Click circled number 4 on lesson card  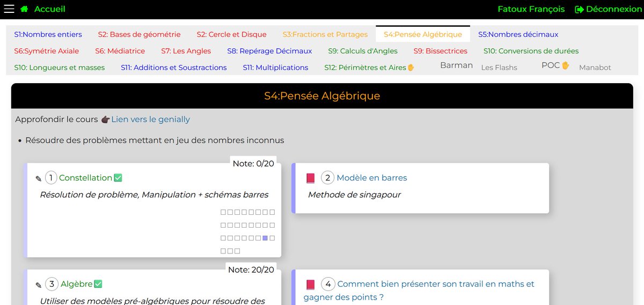[x=327, y=284]
